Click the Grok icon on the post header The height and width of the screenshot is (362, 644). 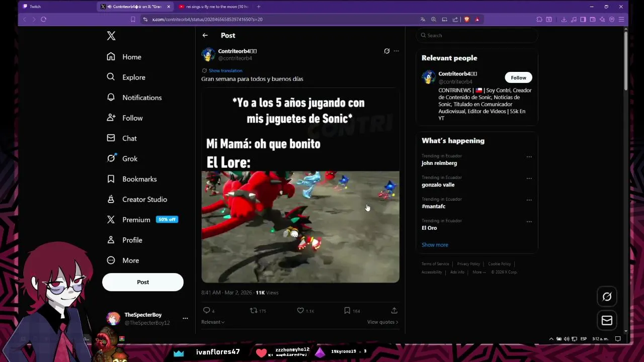point(386,51)
